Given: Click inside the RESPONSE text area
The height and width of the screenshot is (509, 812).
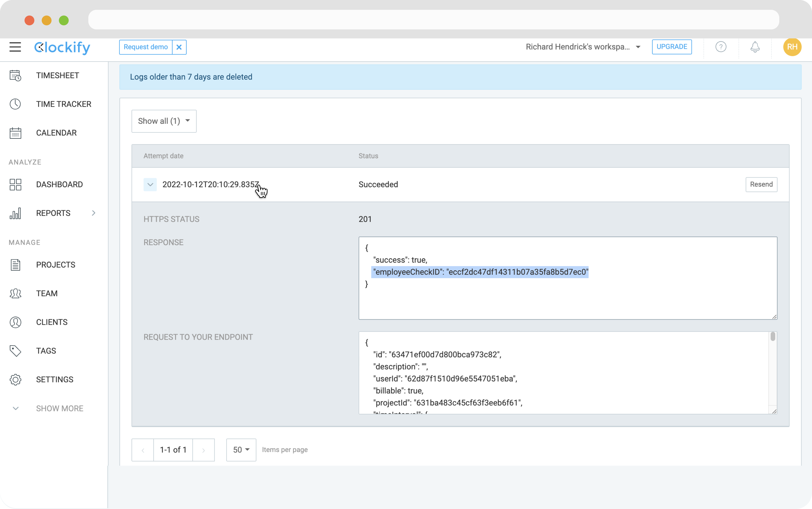Looking at the screenshot, I should coord(568,278).
